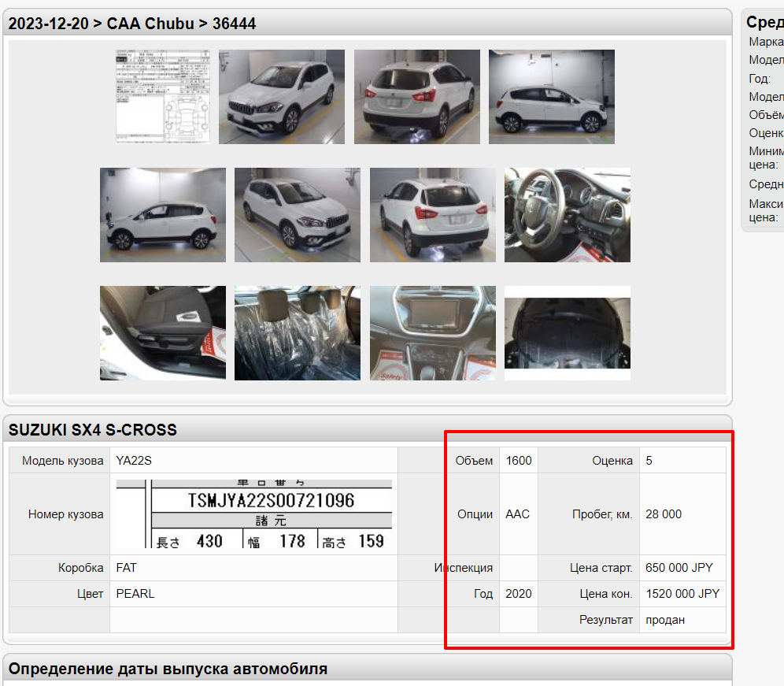The width and height of the screenshot is (784, 686).
Task: Click the Модель кузова label
Action: coord(62,461)
